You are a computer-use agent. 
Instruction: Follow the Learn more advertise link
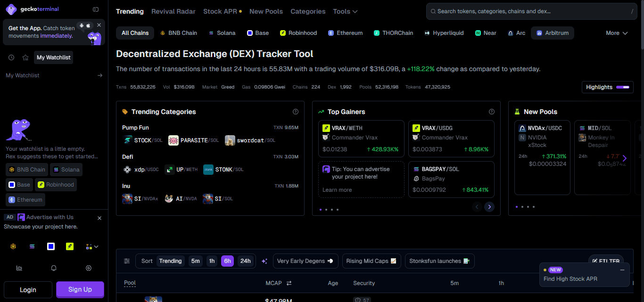coord(337,190)
